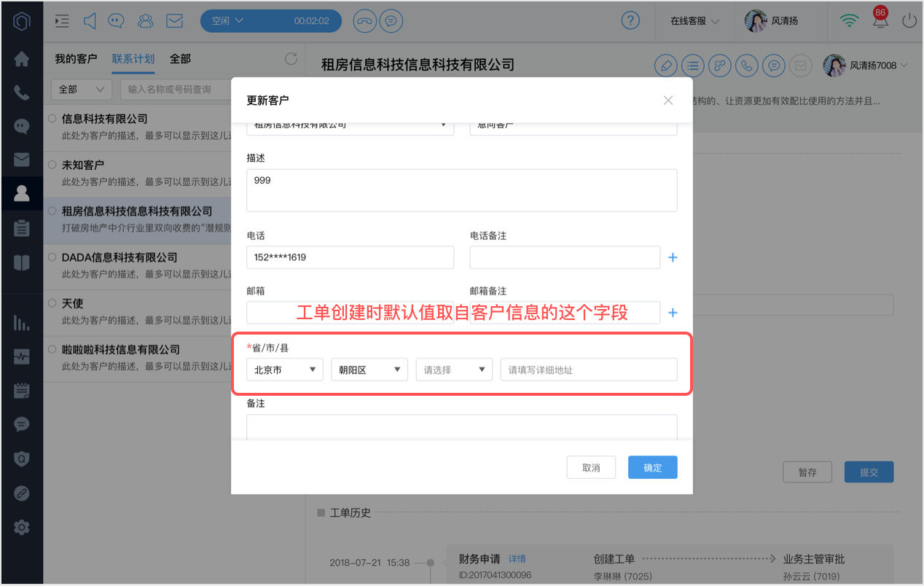The image size is (924, 586).
Task: Switch to 我的客户 tab
Action: (x=76, y=59)
